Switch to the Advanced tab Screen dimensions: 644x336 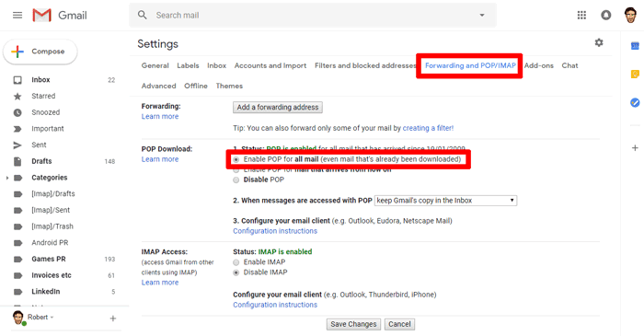pos(158,86)
